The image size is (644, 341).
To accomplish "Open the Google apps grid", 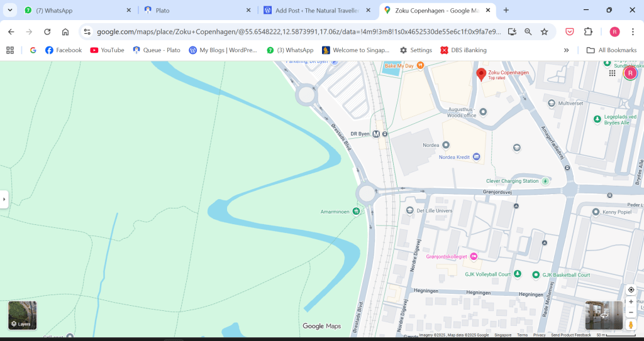I will tap(612, 73).
